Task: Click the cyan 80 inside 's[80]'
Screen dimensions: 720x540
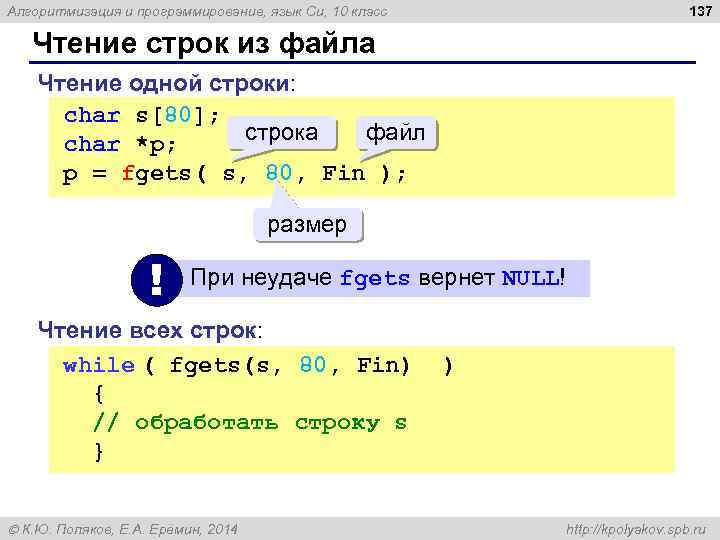Action: point(178,115)
